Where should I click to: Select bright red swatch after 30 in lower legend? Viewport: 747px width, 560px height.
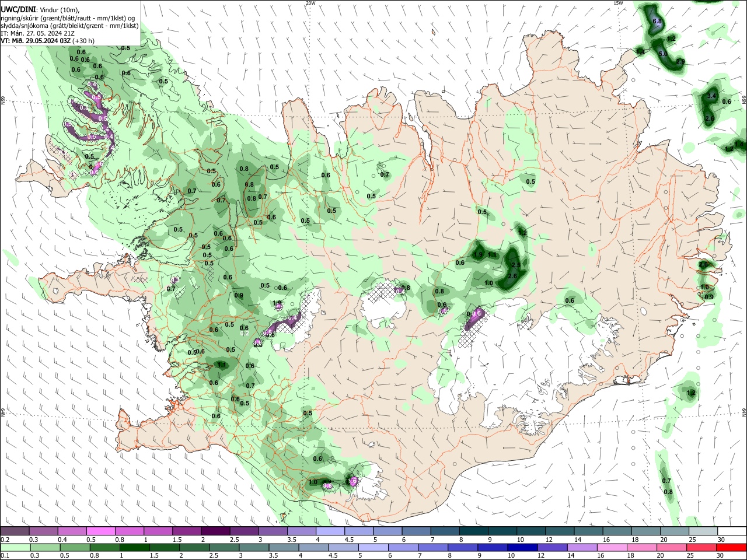732,547
